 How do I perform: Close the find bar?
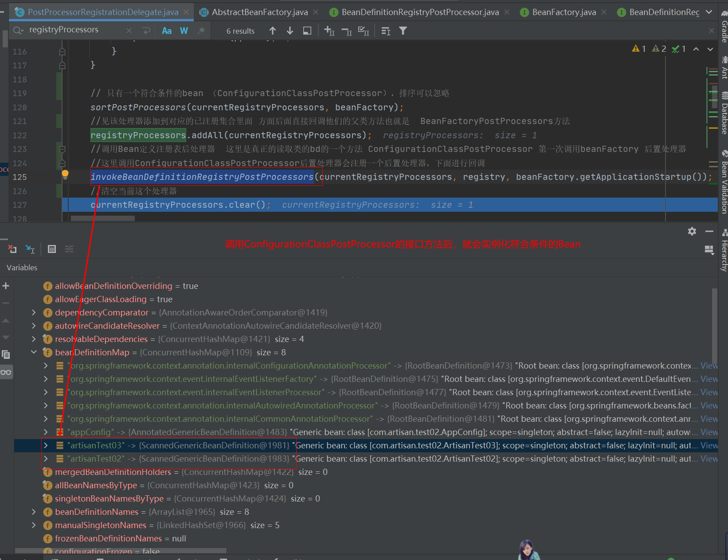(712, 31)
